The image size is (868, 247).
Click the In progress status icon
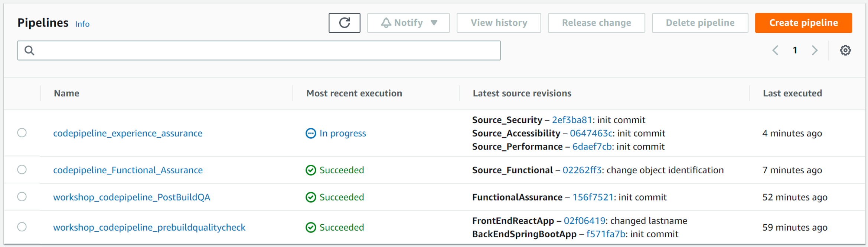(x=310, y=133)
